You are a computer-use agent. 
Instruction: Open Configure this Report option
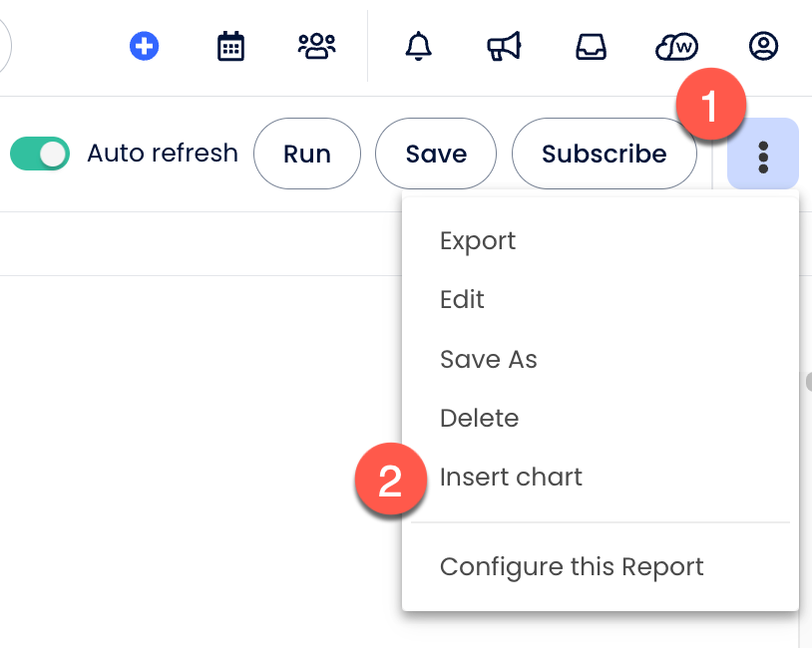[572, 567]
